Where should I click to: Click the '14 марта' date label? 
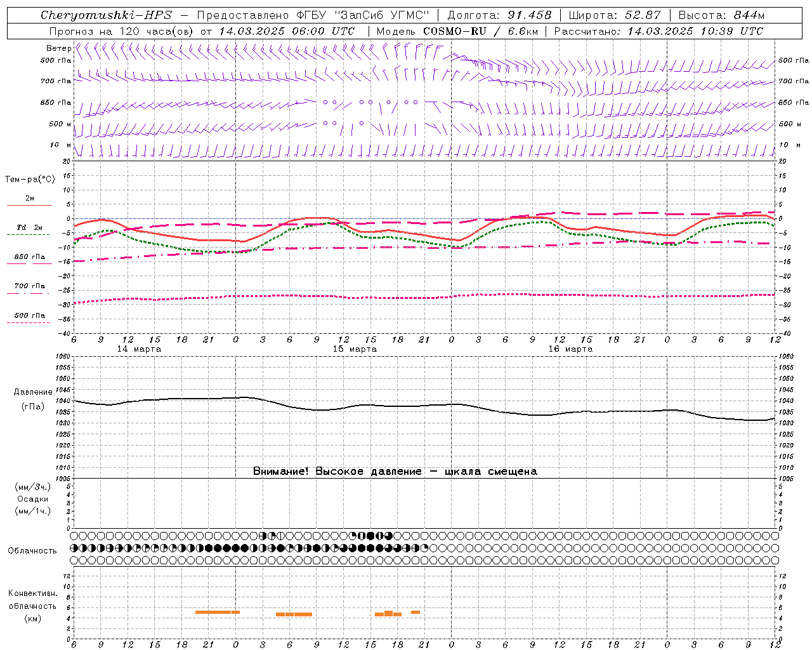pos(139,349)
